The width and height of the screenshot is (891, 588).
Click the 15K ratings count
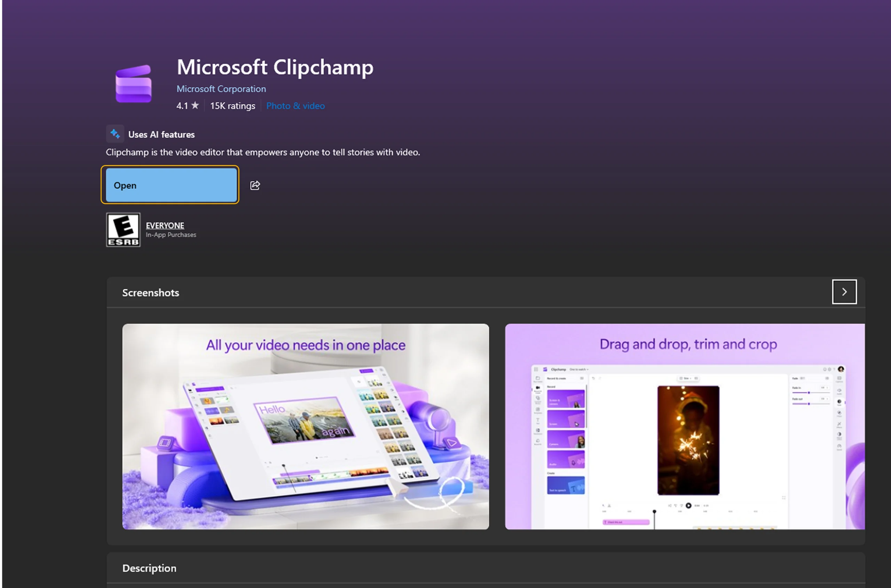[232, 106]
